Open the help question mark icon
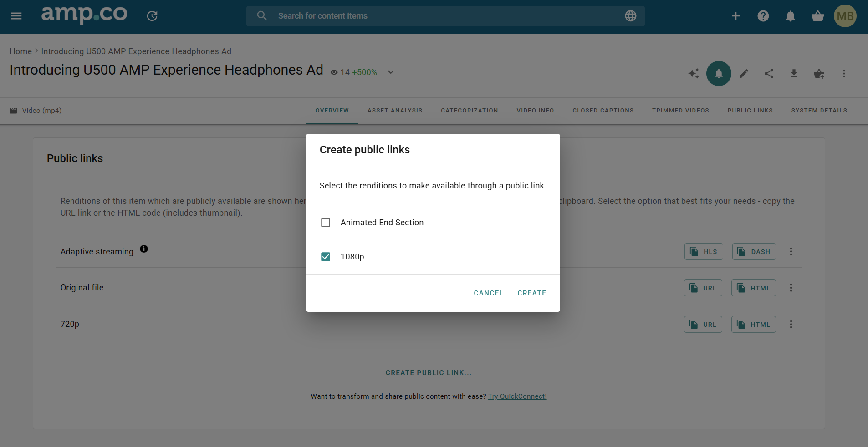 tap(763, 16)
